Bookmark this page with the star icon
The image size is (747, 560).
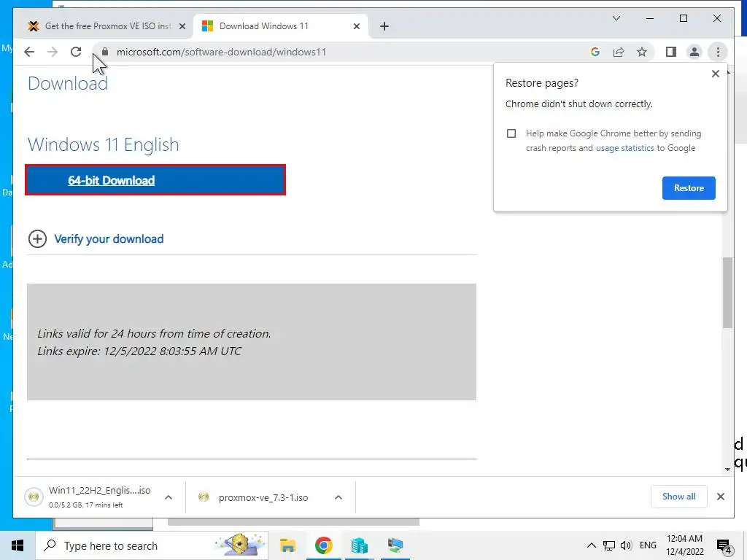[x=642, y=52]
